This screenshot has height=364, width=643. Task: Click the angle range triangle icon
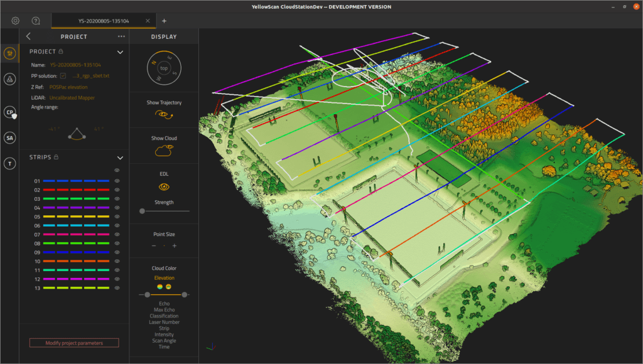tap(77, 134)
